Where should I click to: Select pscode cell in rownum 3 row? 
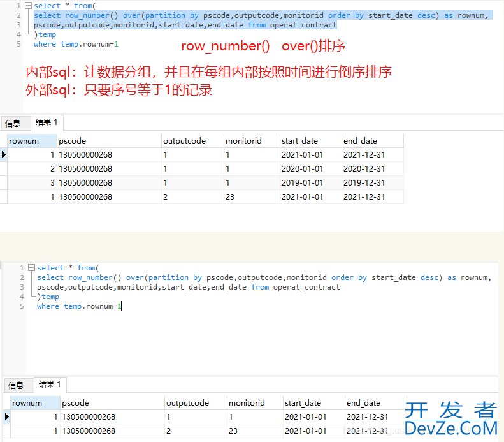click(x=110, y=182)
